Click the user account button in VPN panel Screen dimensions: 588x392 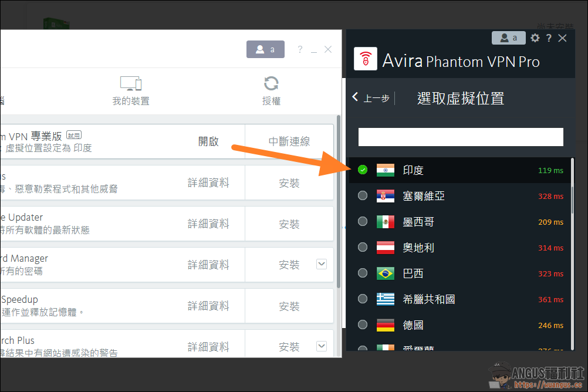pyautogui.click(x=508, y=38)
